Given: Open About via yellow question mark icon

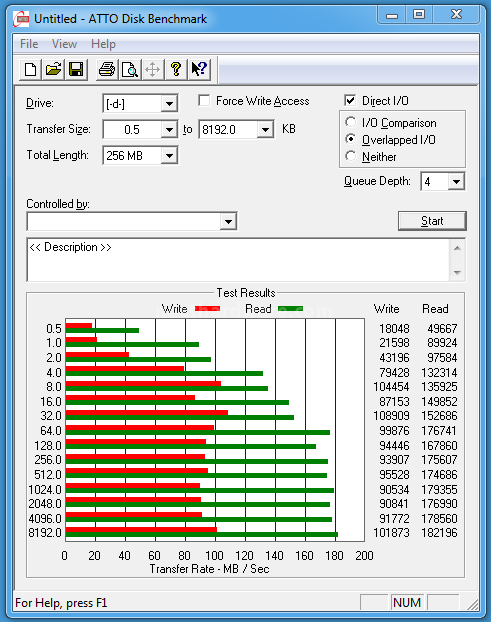Looking at the screenshot, I should (176, 69).
